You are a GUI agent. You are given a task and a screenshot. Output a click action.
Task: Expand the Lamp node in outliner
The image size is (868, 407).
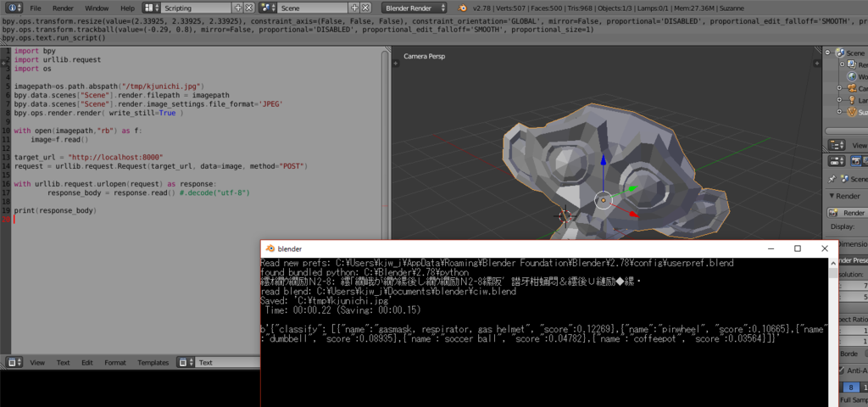pos(840,100)
